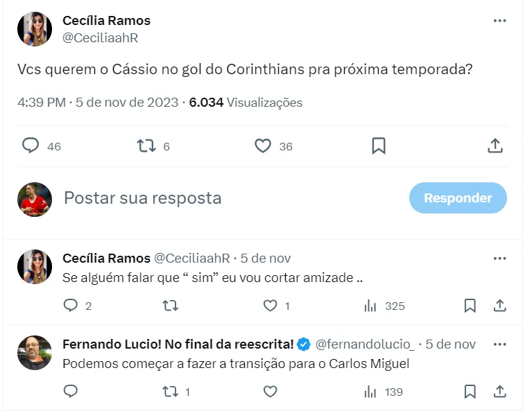Like the main tweet with 36 likes
The image size is (532, 411).
[262, 146]
